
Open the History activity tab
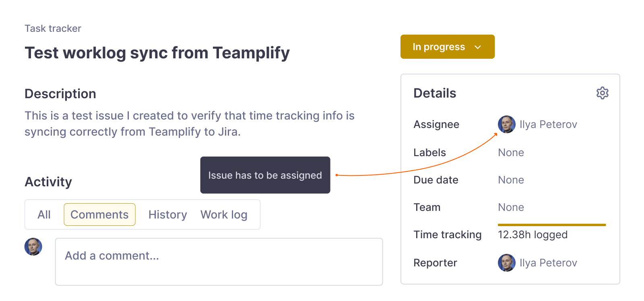(167, 214)
